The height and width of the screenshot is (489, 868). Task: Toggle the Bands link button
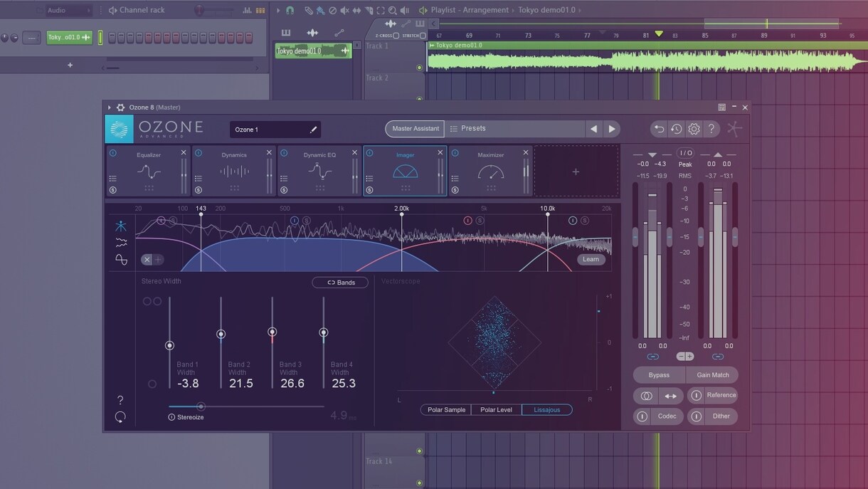(340, 283)
